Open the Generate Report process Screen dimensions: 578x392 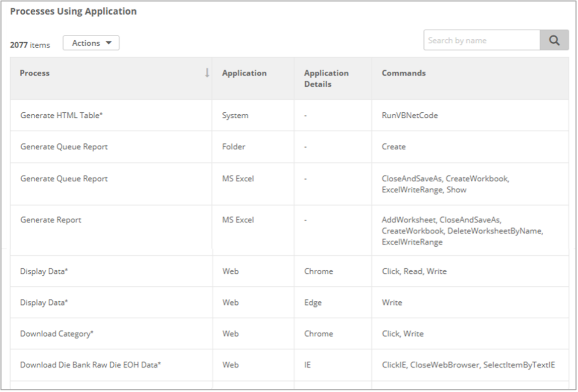click(50, 220)
